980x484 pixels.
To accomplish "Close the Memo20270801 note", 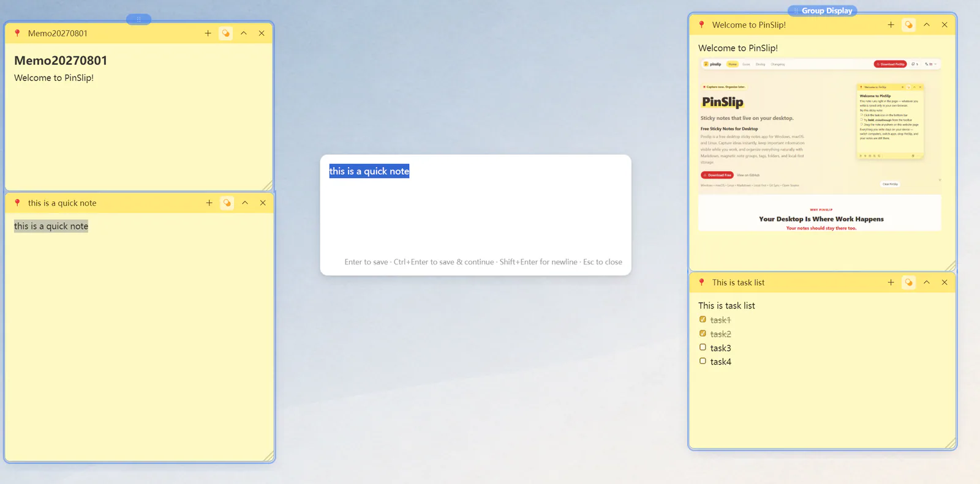I will point(262,33).
